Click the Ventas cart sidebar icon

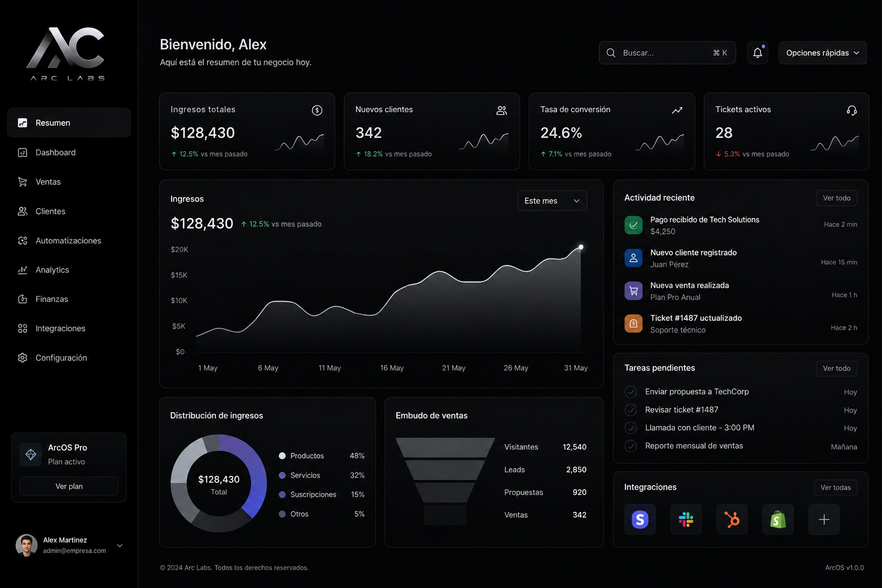[x=22, y=181]
